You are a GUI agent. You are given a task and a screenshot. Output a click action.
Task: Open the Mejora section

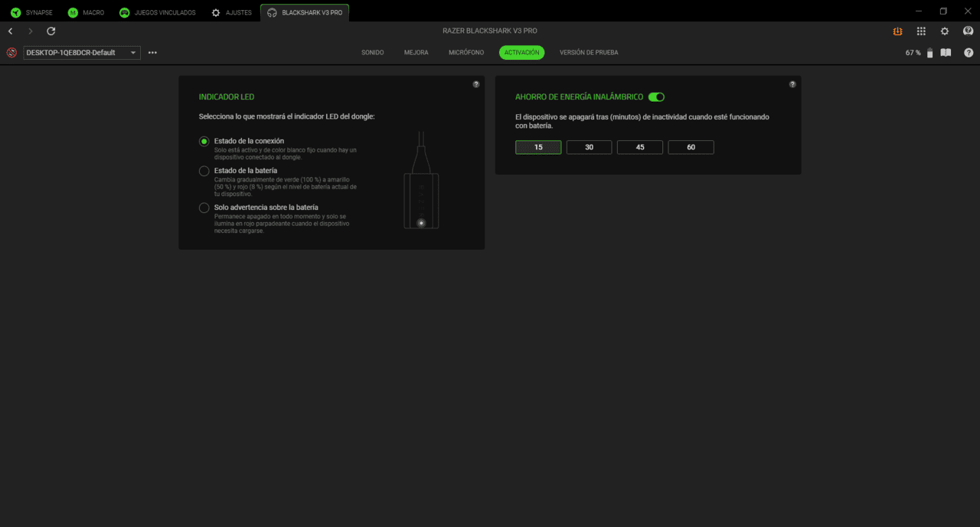416,53
